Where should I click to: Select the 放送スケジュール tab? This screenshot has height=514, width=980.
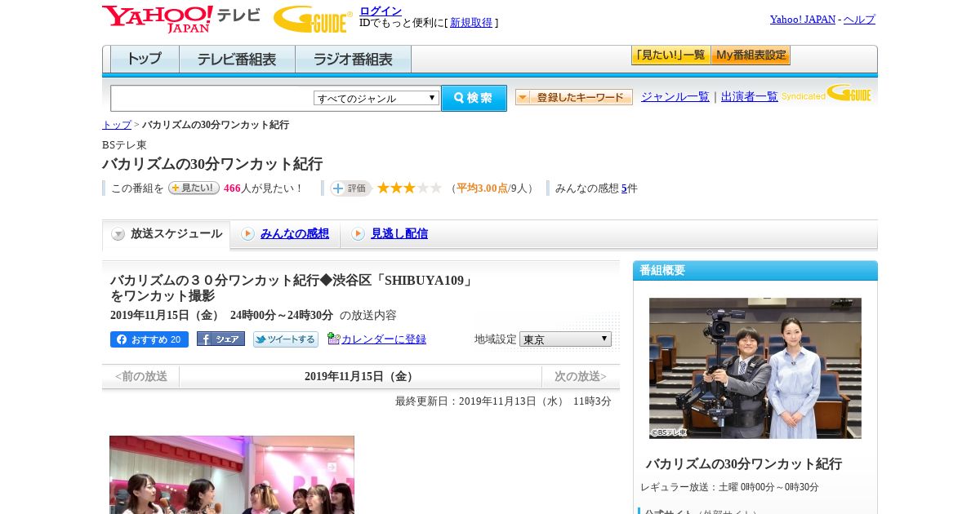coord(167,234)
